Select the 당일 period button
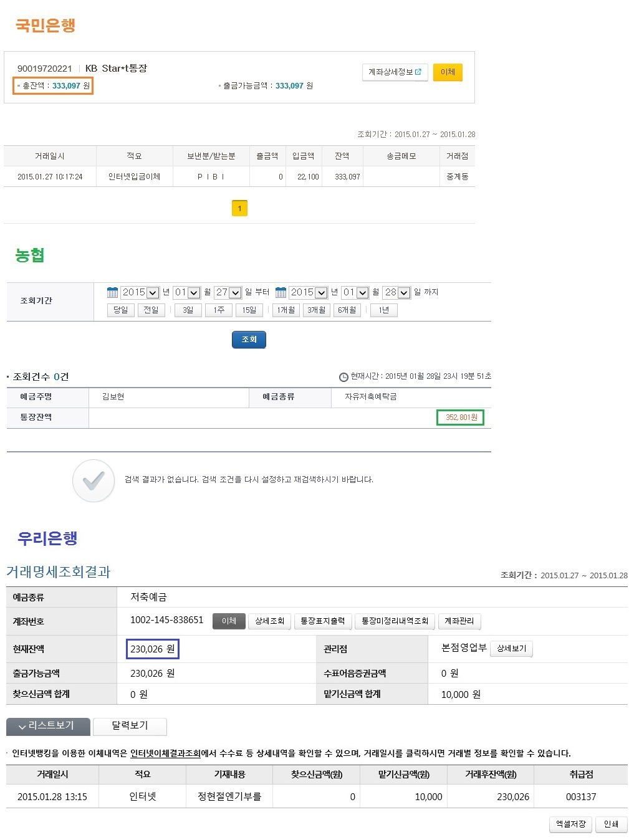 pyautogui.click(x=120, y=310)
